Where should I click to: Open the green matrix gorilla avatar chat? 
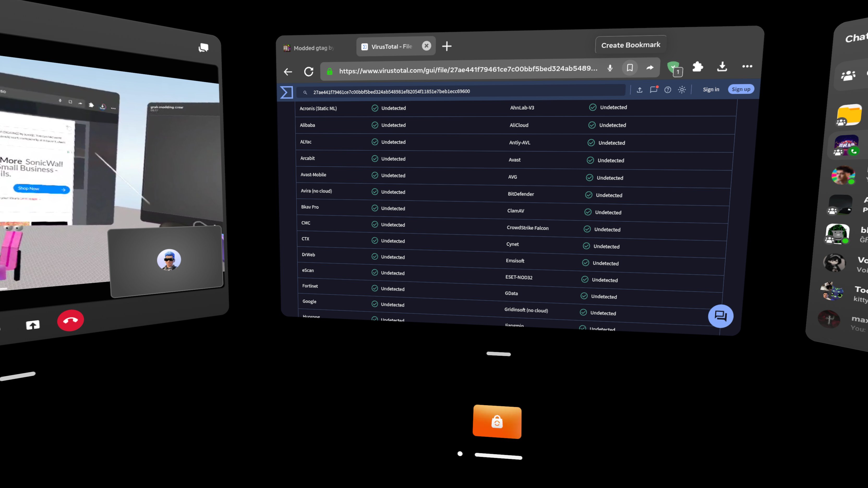click(x=838, y=234)
